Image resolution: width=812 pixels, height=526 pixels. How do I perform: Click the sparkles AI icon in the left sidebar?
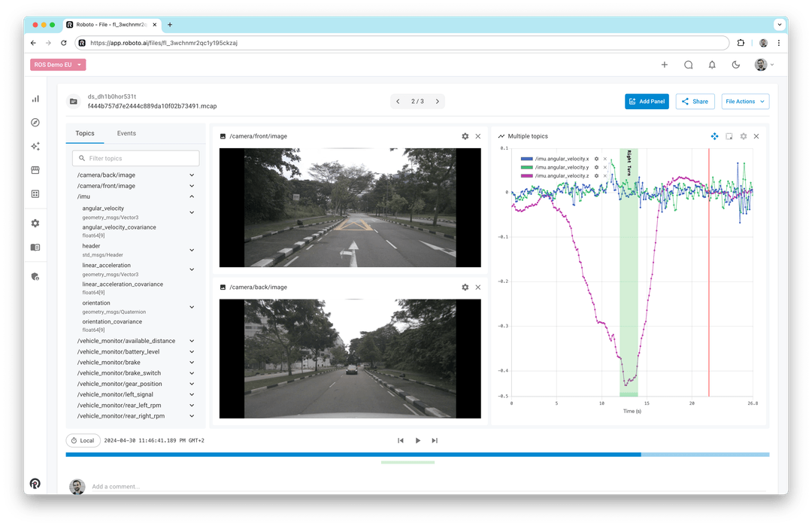tap(35, 146)
